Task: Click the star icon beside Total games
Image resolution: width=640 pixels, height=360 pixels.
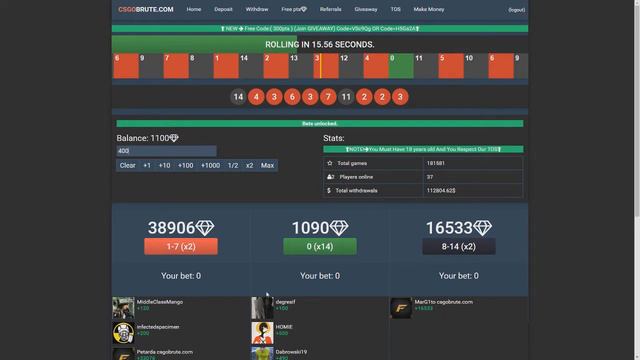Action: pyautogui.click(x=330, y=163)
